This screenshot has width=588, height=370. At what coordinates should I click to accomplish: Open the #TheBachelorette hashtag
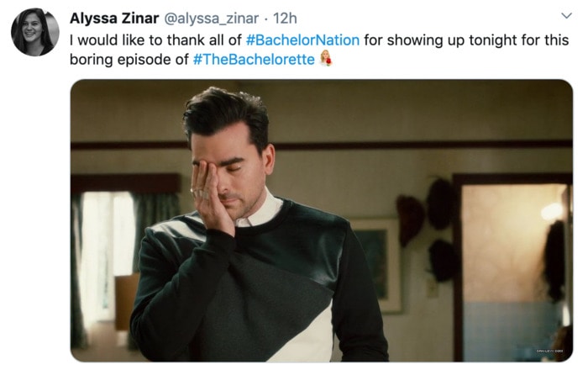(254, 60)
